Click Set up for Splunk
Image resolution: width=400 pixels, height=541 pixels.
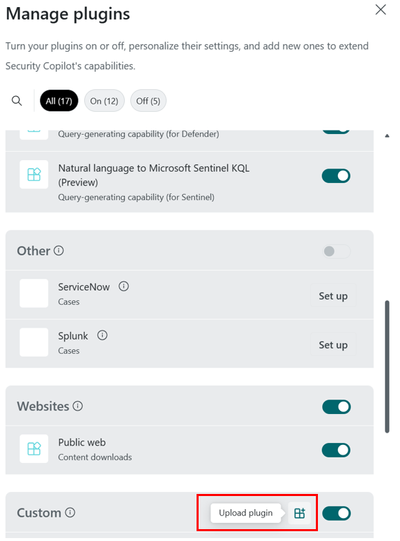[x=333, y=345]
